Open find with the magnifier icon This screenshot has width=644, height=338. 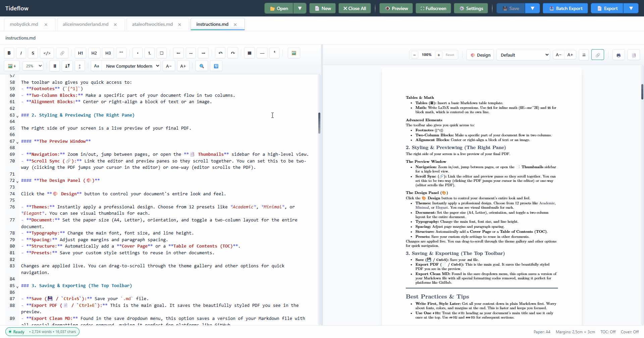coord(202,66)
